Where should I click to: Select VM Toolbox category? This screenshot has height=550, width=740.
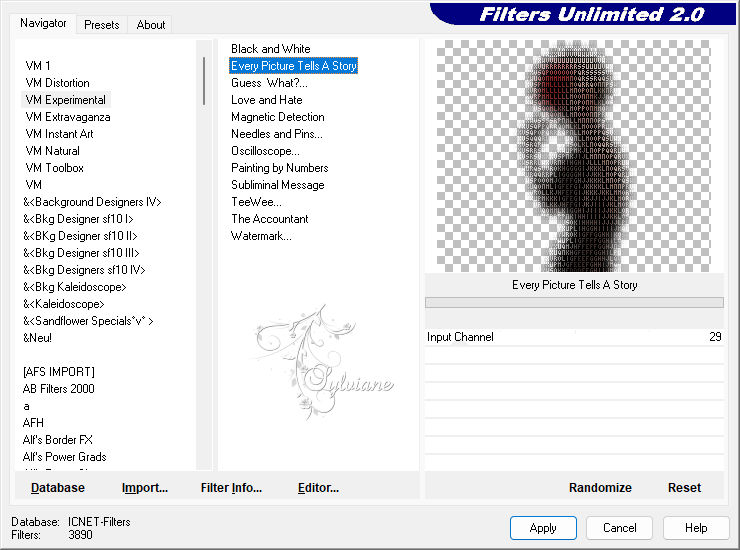[54, 168]
